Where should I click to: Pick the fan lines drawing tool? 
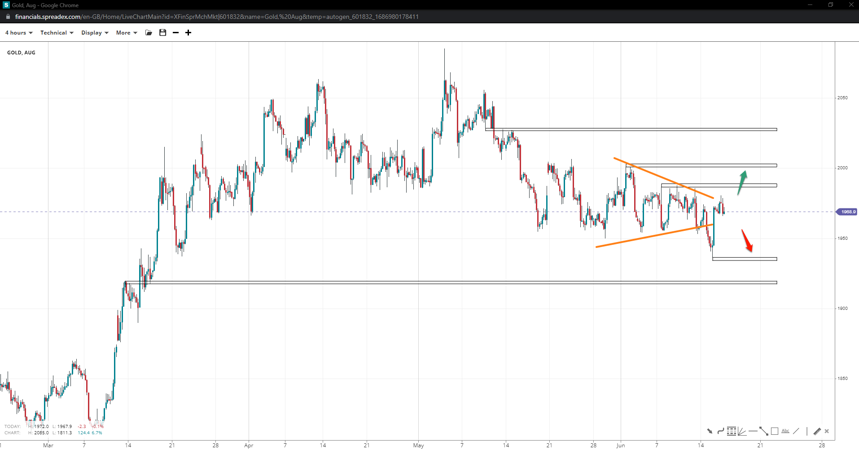[x=742, y=431]
